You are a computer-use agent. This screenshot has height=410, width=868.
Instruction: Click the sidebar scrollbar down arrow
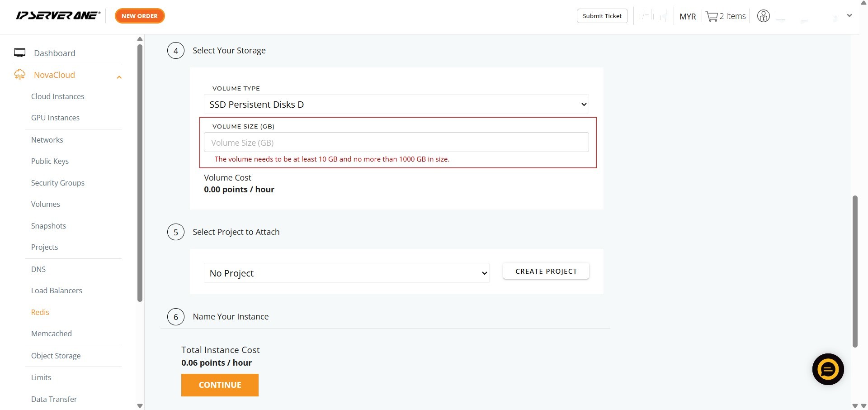tap(140, 405)
